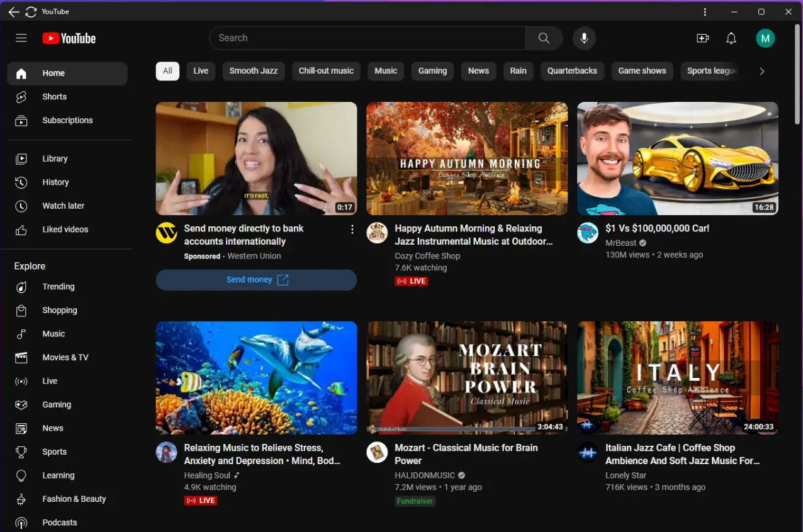Open "$1 Vs $100,000,000 Car!" title
Screen dimensions: 803x532
(657, 228)
